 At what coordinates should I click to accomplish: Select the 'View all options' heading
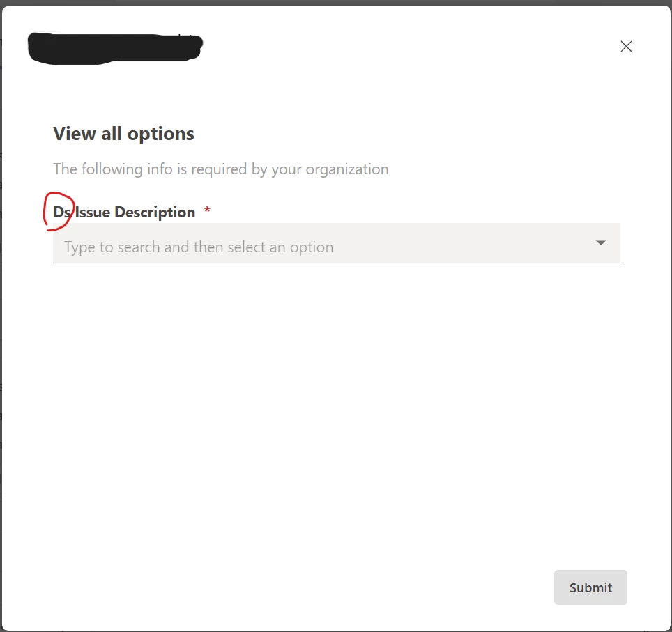123,134
